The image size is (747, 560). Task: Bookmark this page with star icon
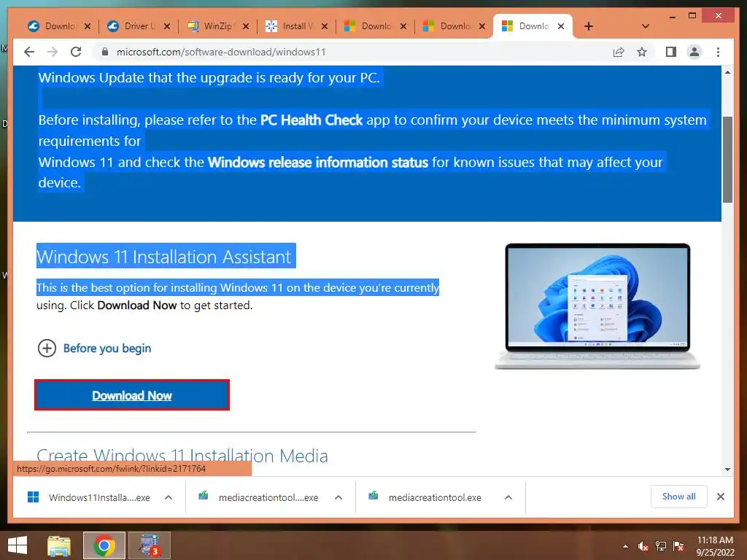[642, 52]
